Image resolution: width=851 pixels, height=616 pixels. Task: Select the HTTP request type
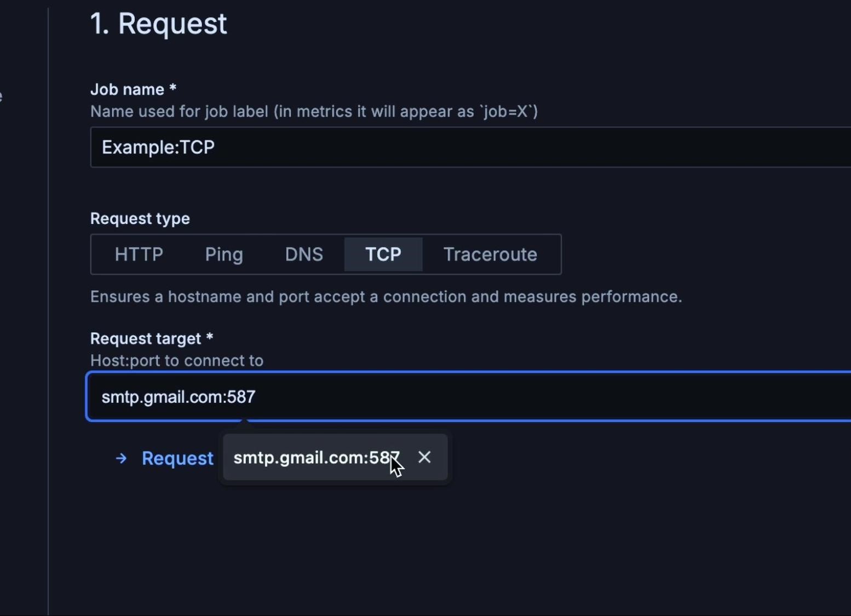click(x=139, y=255)
